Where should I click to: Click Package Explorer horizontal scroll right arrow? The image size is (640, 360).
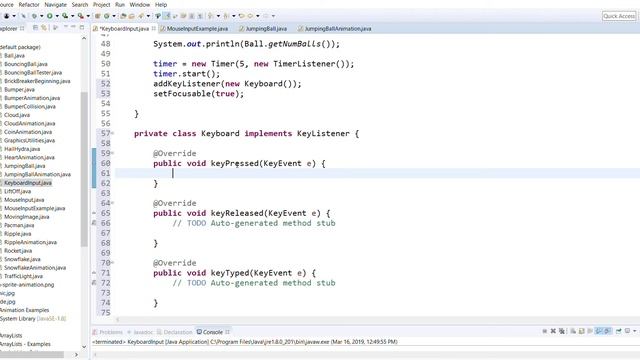[76, 355]
